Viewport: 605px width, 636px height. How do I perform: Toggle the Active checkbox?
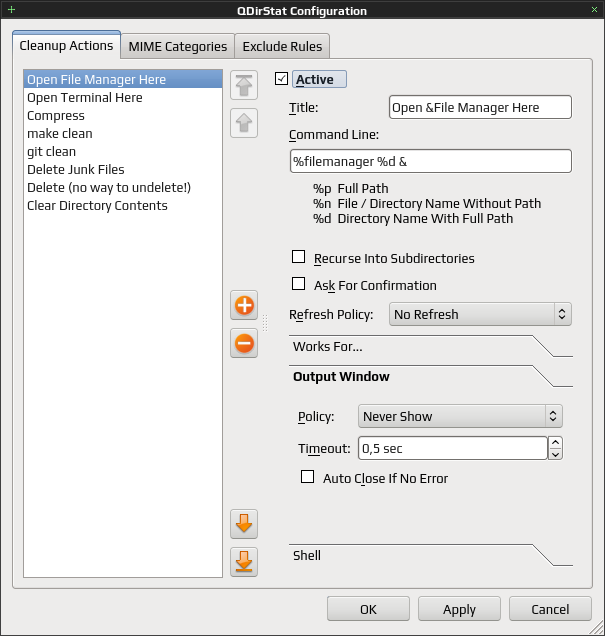pos(281,79)
